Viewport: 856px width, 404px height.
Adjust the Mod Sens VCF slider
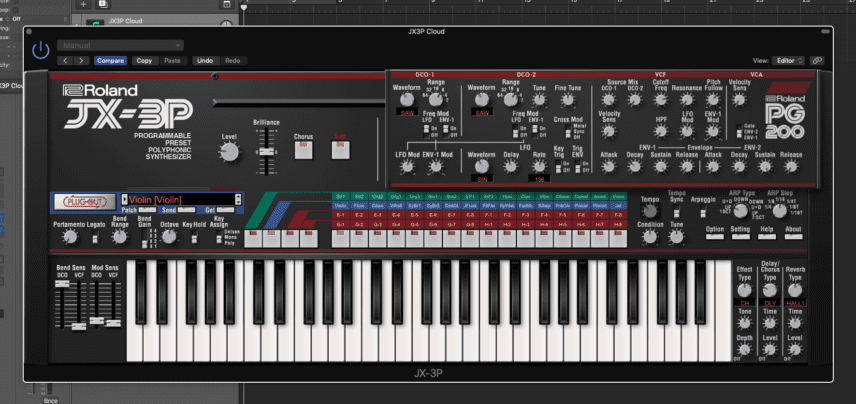click(113, 323)
